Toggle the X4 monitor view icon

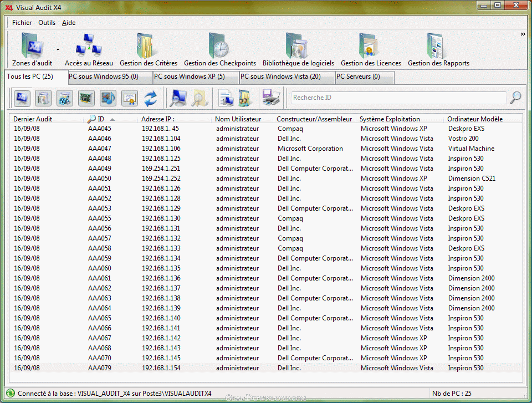click(22, 98)
